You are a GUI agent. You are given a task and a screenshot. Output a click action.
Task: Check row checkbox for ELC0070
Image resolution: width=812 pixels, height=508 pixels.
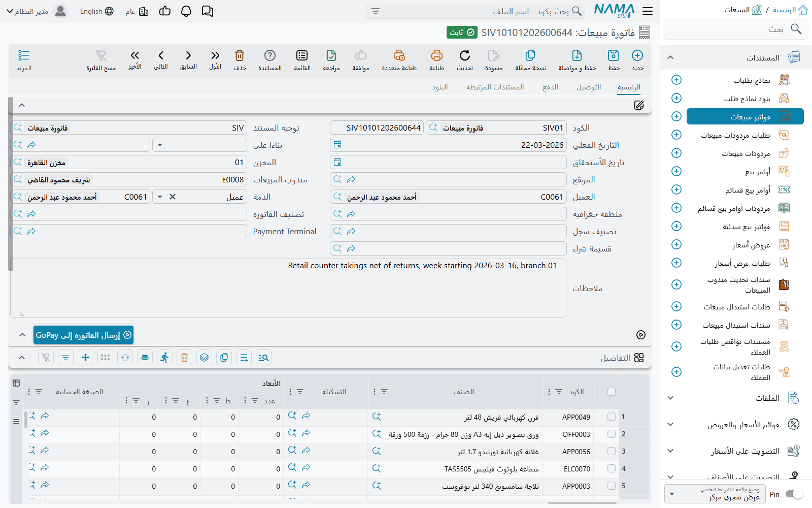click(612, 468)
